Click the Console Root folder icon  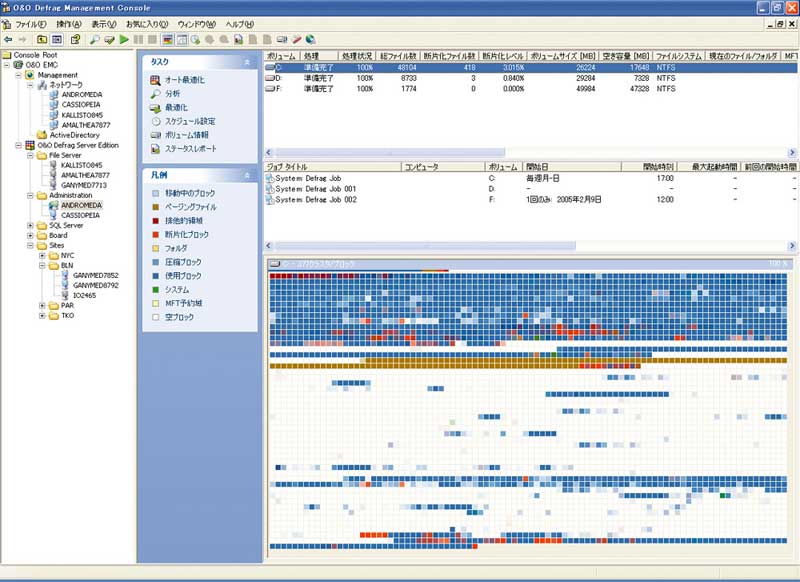click(x=7, y=55)
